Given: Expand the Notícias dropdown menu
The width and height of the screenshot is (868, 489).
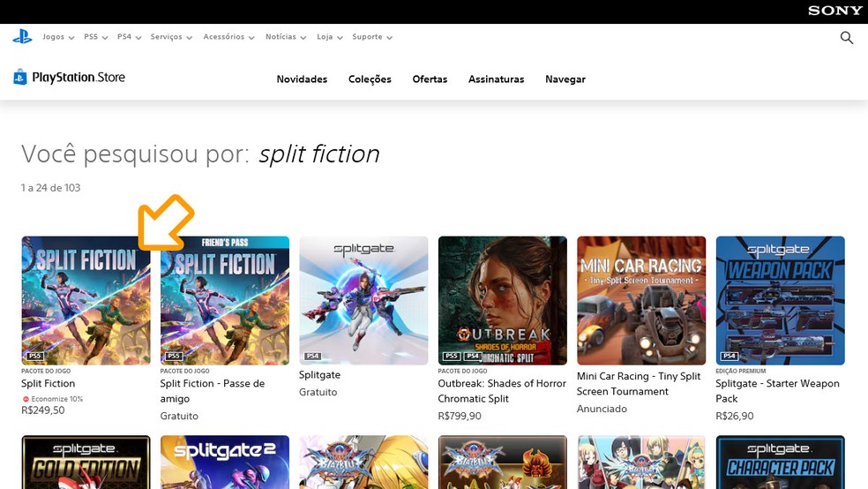Looking at the screenshot, I should tap(286, 37).
